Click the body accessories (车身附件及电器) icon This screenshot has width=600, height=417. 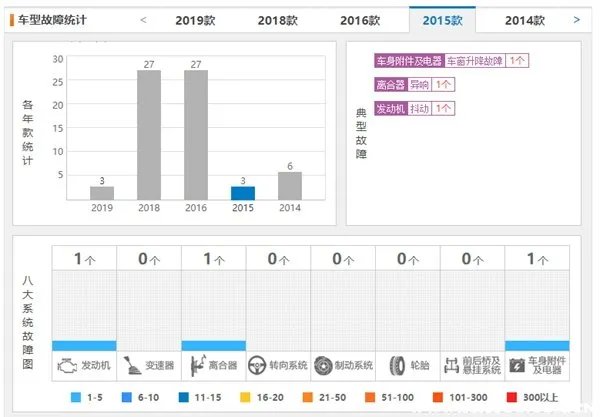pos(517,365)
